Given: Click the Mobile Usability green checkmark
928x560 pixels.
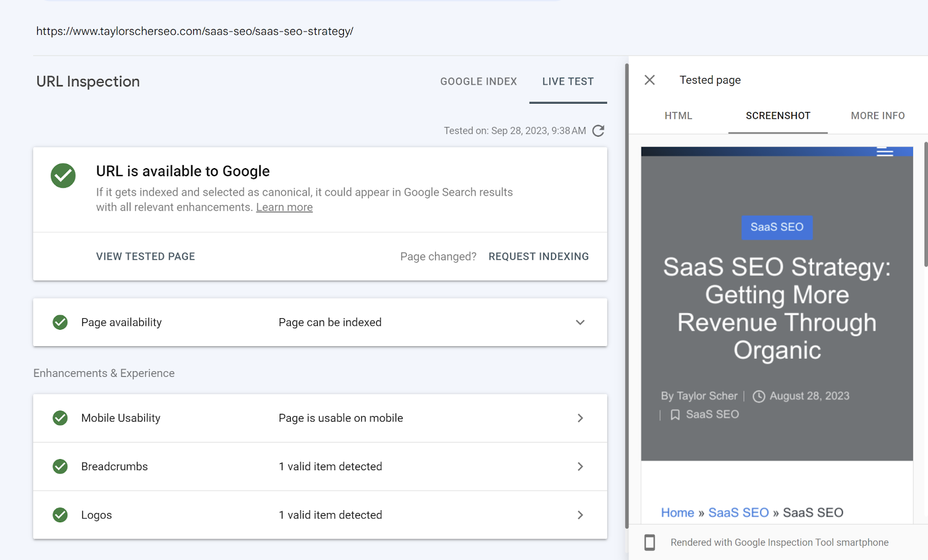Looking at the screenshot, I should [60, 418].
